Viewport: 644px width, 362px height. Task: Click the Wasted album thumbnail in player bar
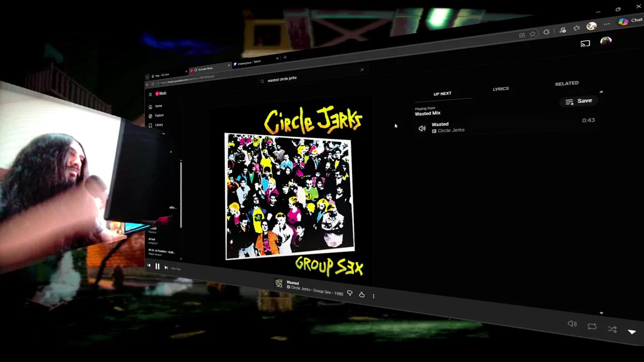tap(279, 284)
